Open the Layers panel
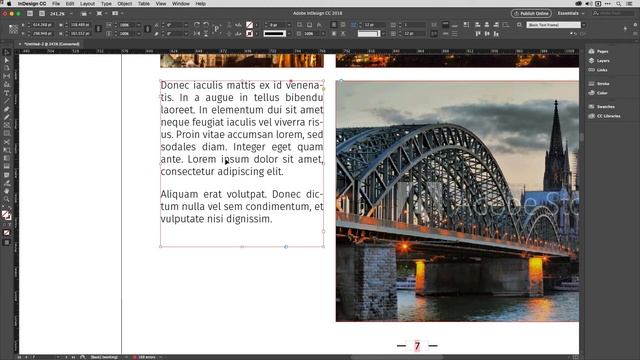The height and width of the screenshot is (360, 640). pyautogui.click(x=599, y=61)
